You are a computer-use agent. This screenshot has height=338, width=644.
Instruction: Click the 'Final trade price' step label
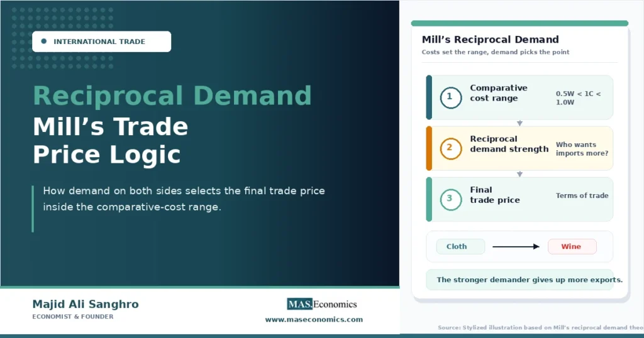495,195
